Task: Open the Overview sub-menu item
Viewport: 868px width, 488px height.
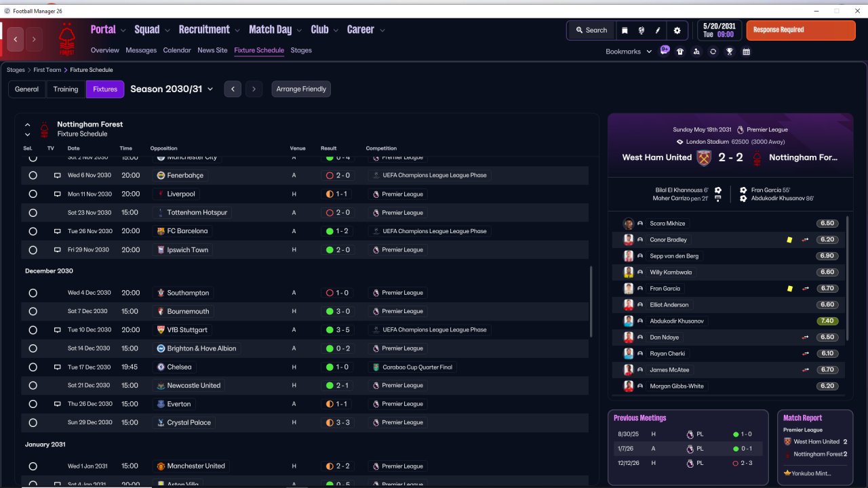Action: point(105,50)
